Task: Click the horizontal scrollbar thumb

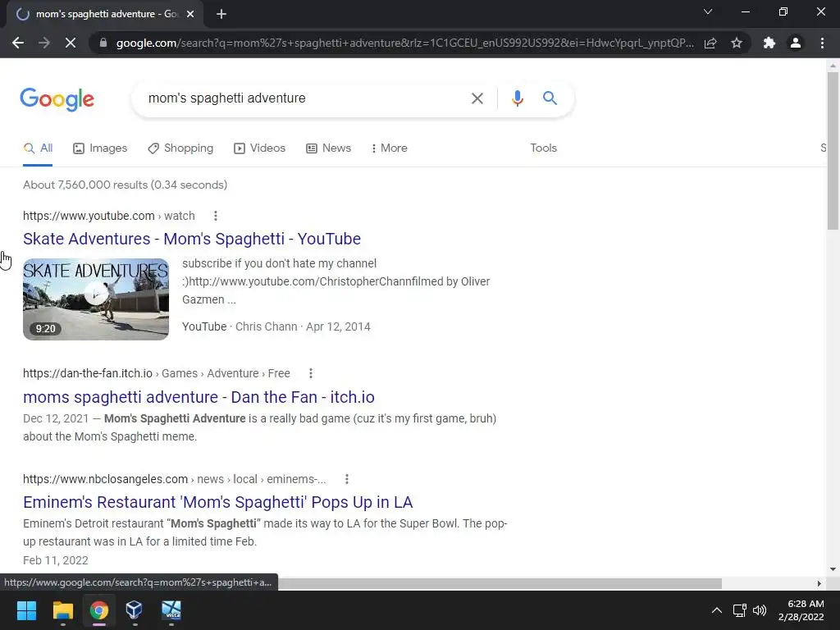Action: tap(500, 583)
